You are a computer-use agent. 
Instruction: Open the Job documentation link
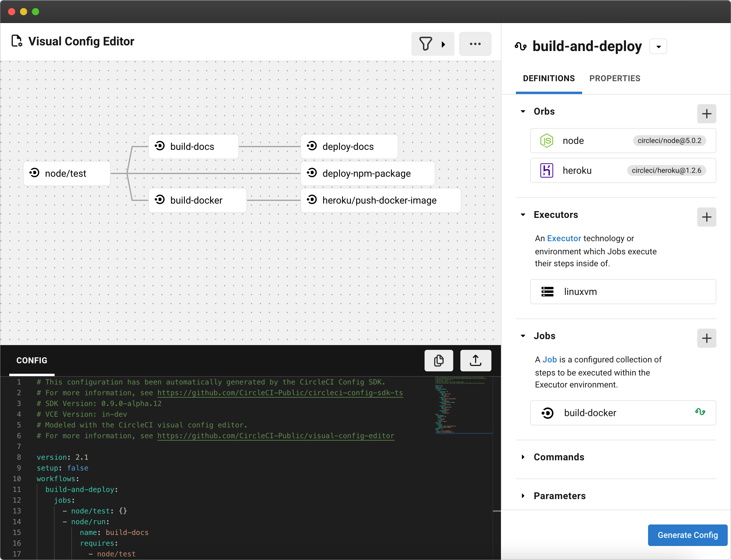(549, 359)
